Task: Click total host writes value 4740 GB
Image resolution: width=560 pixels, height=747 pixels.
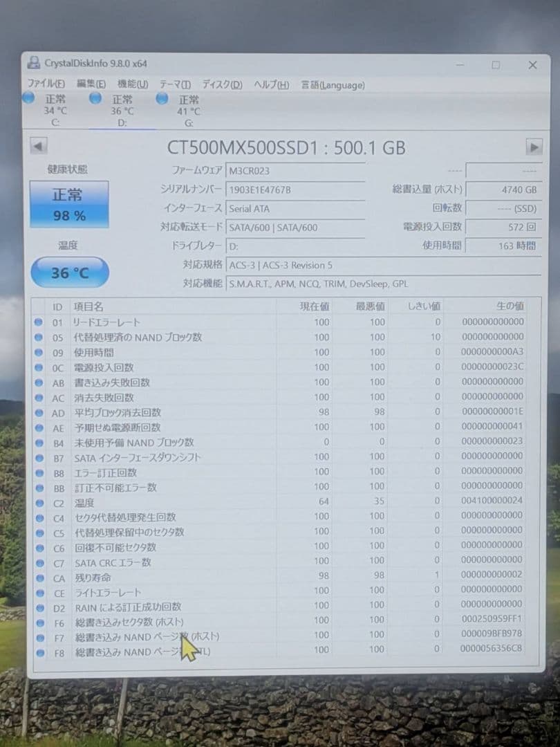Action: pos(503,190)
